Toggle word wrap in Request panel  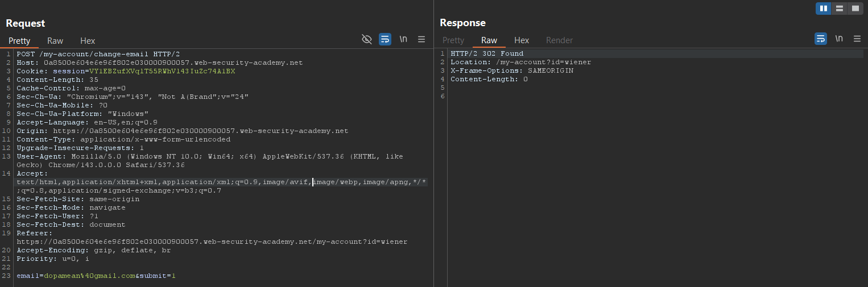click(385, 39)
